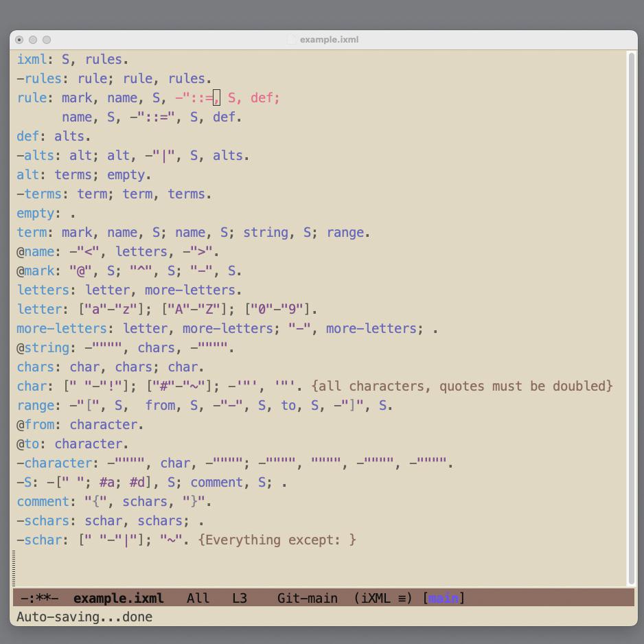Click '#a' in the -S rule
The height and width of the screenshot is (644, 644).
tap(107, 482)
